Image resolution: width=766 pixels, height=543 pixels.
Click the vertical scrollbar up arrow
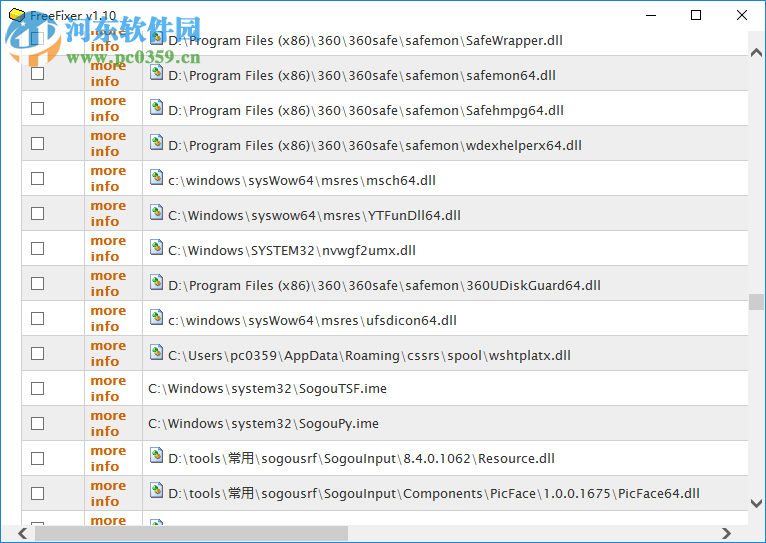coord(756,52)
